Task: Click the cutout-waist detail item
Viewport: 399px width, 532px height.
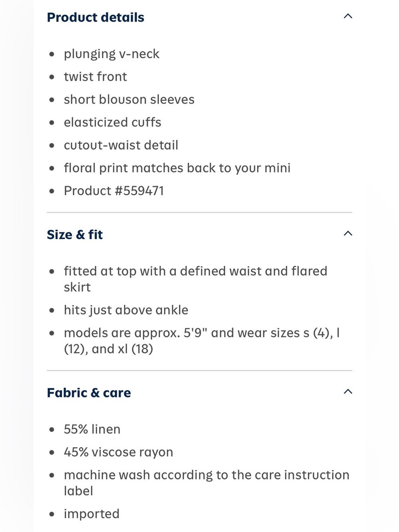Action: pyautogui.click(x=121, y=145)
